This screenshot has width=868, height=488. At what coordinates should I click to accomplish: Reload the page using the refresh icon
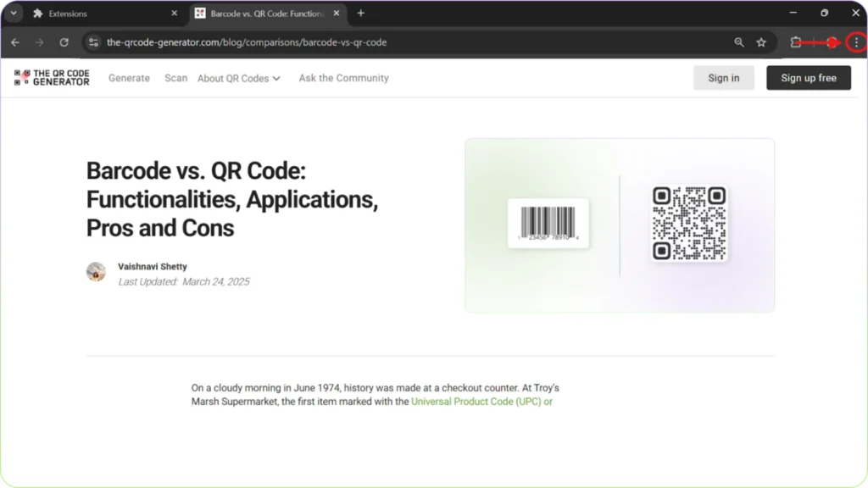[64, 41]
